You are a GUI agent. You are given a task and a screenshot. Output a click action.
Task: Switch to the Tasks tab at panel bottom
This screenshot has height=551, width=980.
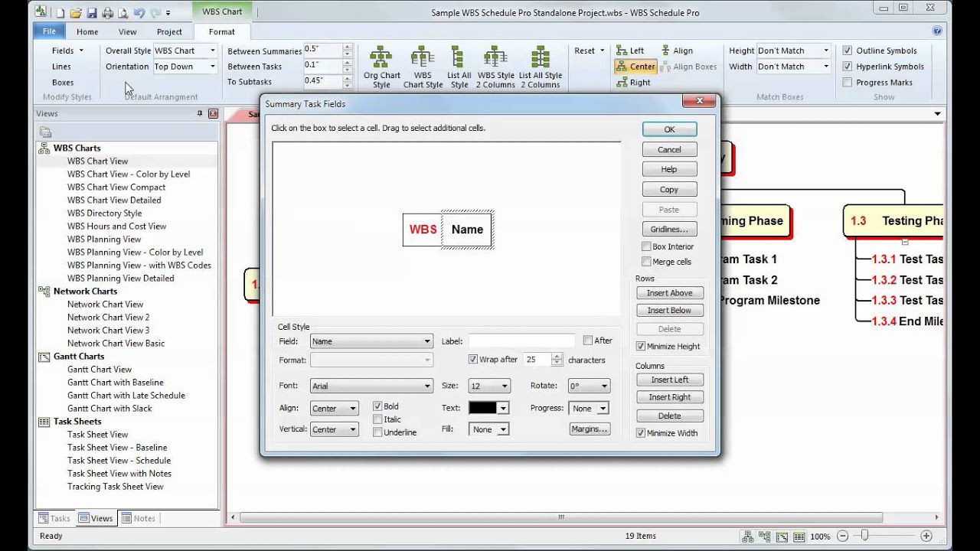[x=54, y=518]
